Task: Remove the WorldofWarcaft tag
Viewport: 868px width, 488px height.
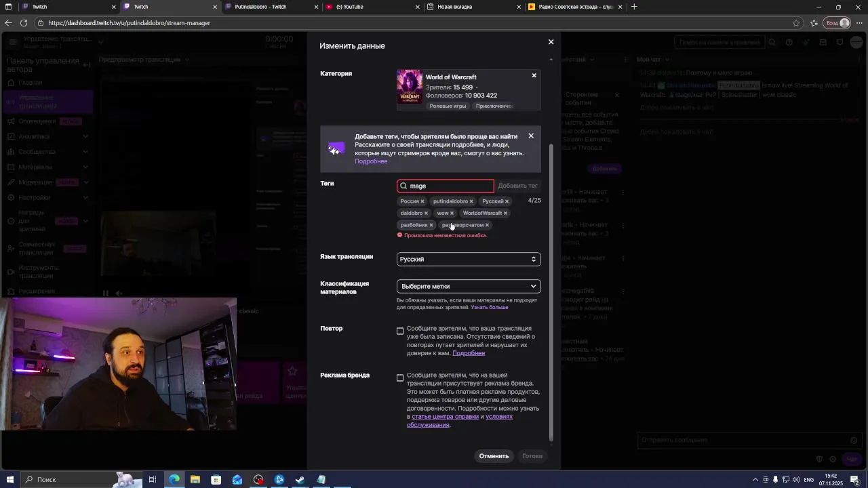Action: [x=505, y=213]
